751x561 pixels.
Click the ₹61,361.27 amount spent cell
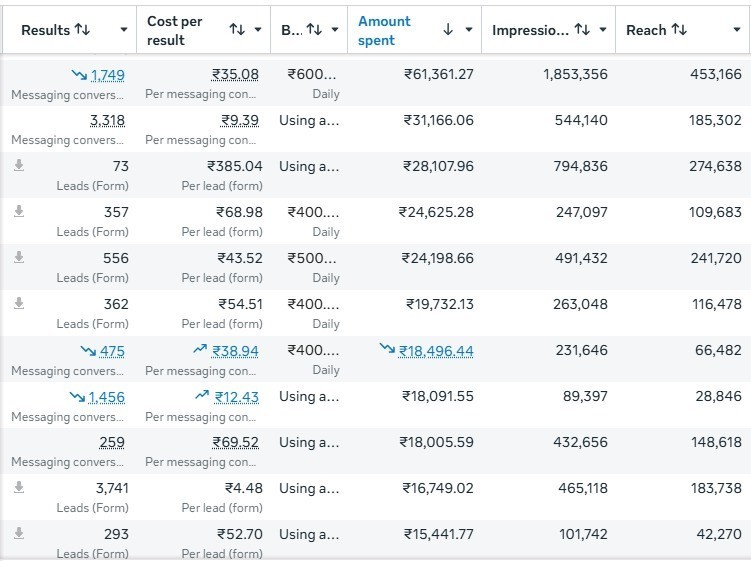coord(439,75)
